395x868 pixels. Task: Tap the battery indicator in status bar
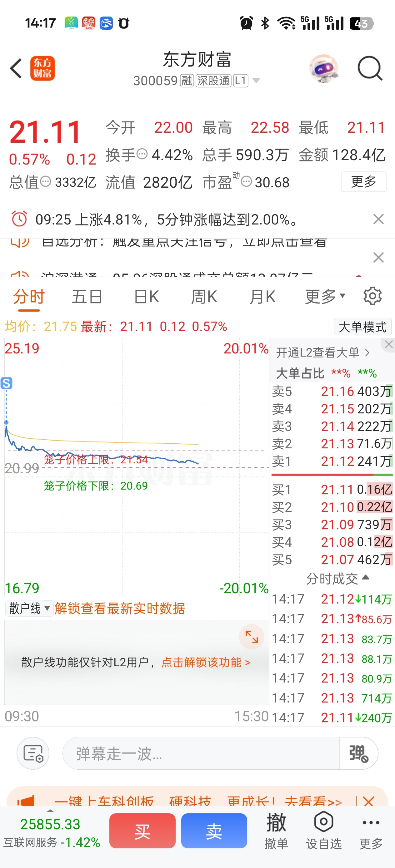[361, 23]
